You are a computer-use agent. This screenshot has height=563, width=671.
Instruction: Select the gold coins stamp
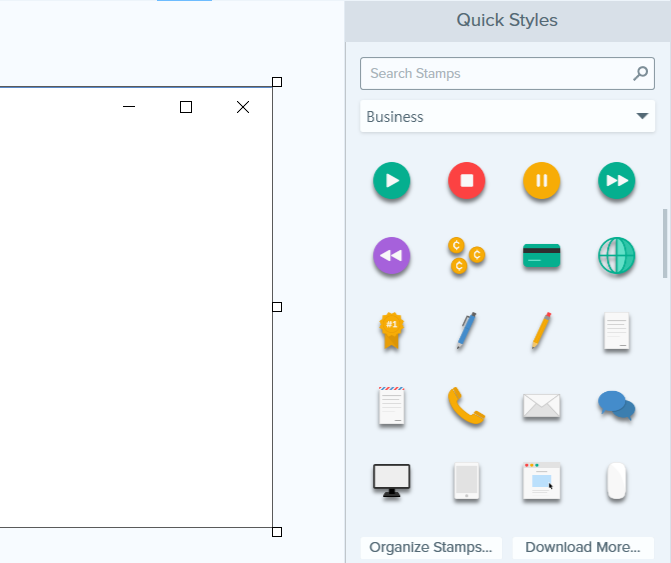(466, 255)
